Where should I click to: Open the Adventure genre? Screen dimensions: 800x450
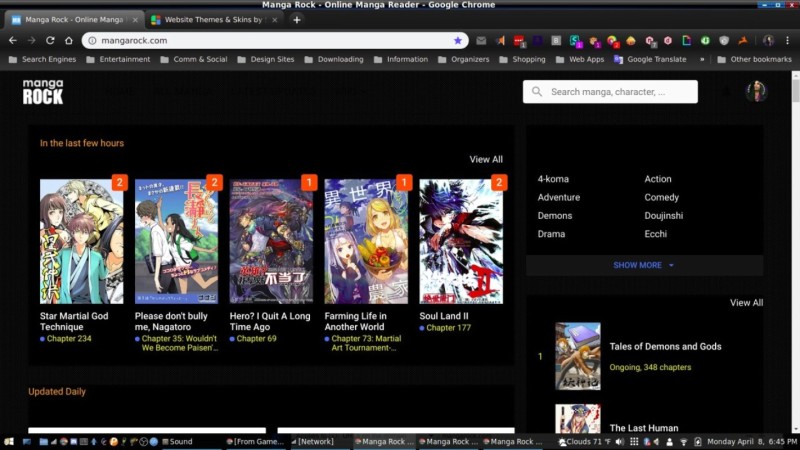pos(558,197)
